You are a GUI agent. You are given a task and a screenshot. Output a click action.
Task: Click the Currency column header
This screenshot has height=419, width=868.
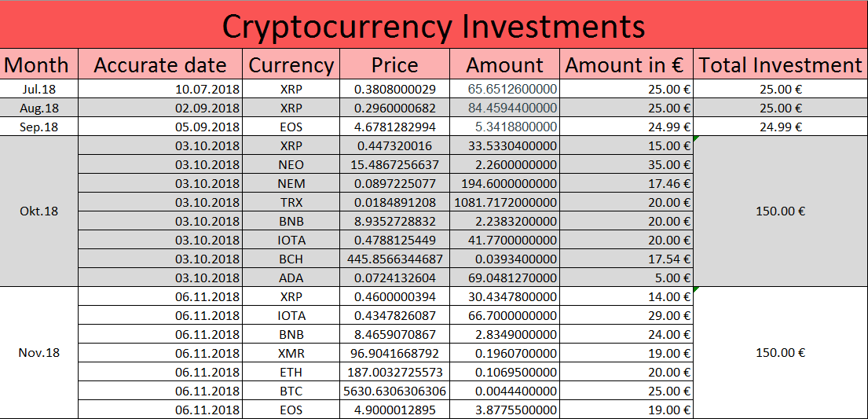(x=291, y=64)
